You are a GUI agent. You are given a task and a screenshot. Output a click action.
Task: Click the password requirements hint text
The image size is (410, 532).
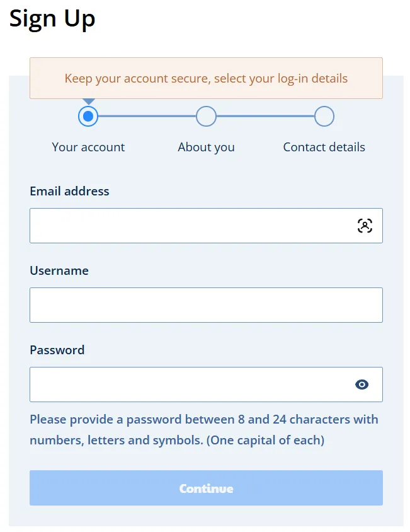203,429
